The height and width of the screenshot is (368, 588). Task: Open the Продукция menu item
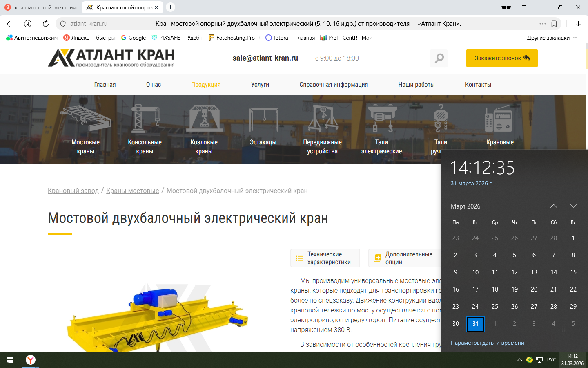pos(206,85)
